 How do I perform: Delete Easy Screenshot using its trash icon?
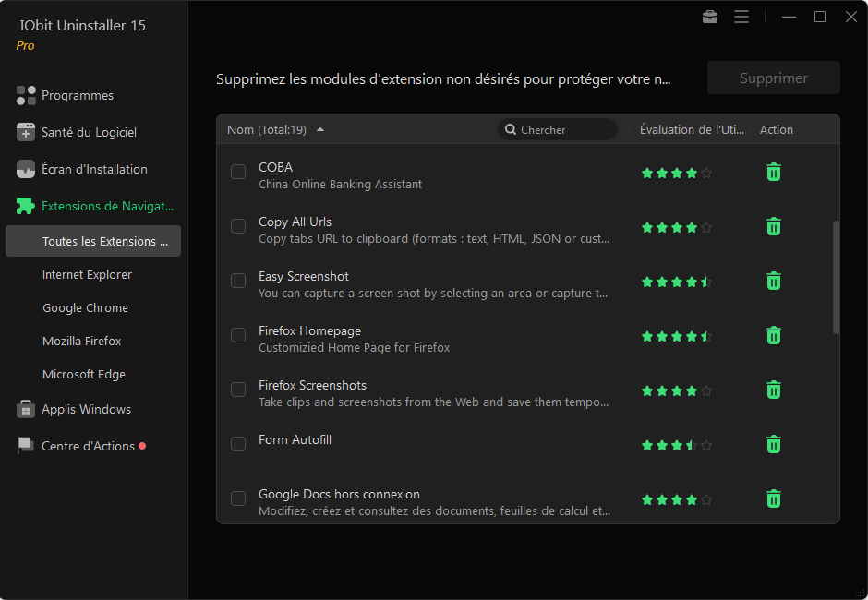pos(774,282)
